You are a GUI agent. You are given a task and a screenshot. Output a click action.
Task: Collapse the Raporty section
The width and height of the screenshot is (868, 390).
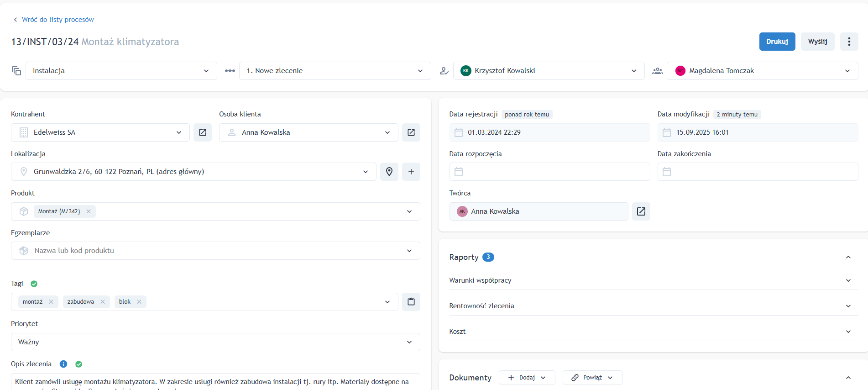pos(848,257)
